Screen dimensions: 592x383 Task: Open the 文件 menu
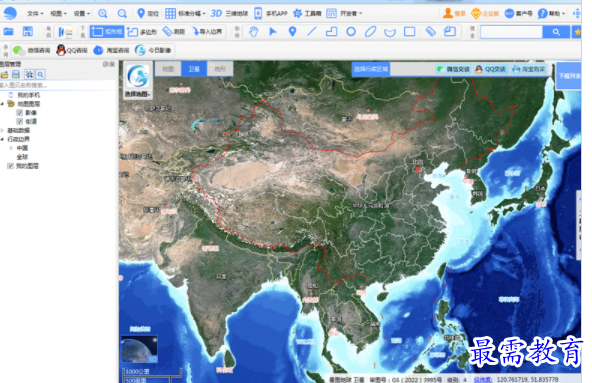pyautogui.click(x=35, y=14)
